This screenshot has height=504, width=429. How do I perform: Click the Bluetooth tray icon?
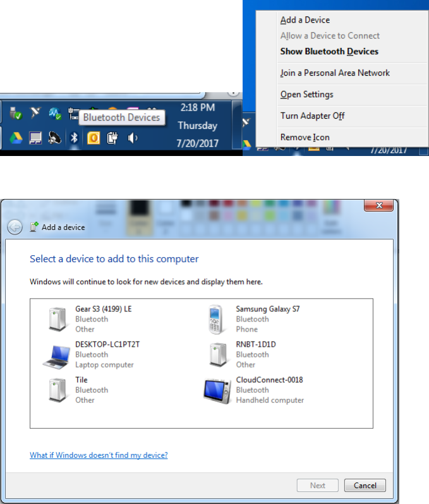(75, 138)
